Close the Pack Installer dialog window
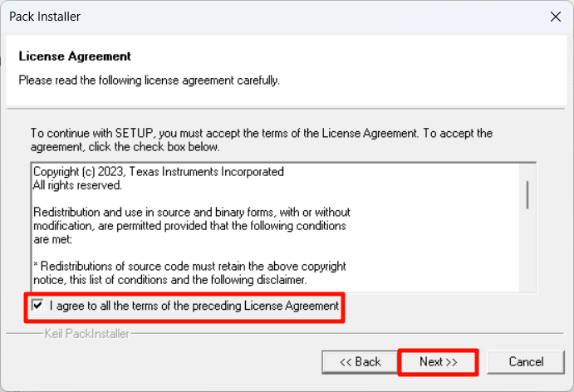This screenshot has width=574, height=392. (556, 17)
